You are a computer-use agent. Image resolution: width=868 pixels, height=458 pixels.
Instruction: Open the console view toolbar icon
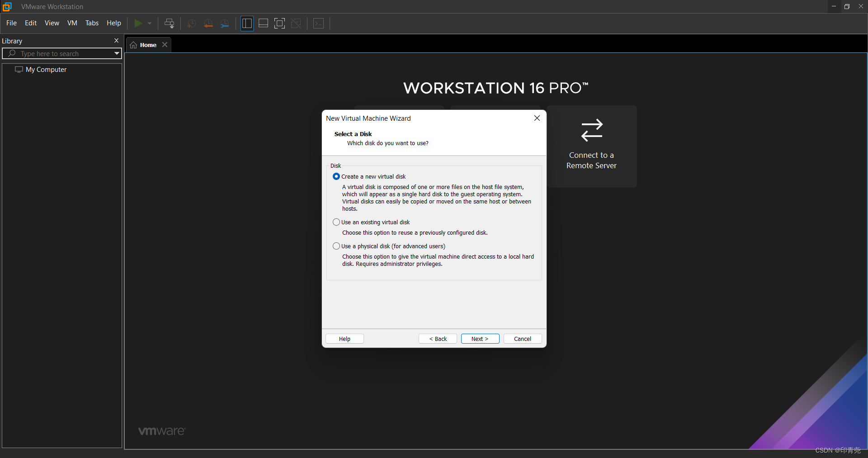[x=319, y=24]
